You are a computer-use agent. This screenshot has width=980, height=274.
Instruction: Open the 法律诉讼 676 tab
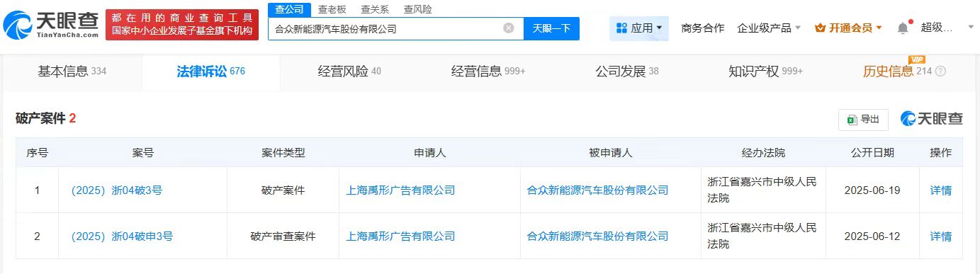pyautogui.click(x=211, y=72)
